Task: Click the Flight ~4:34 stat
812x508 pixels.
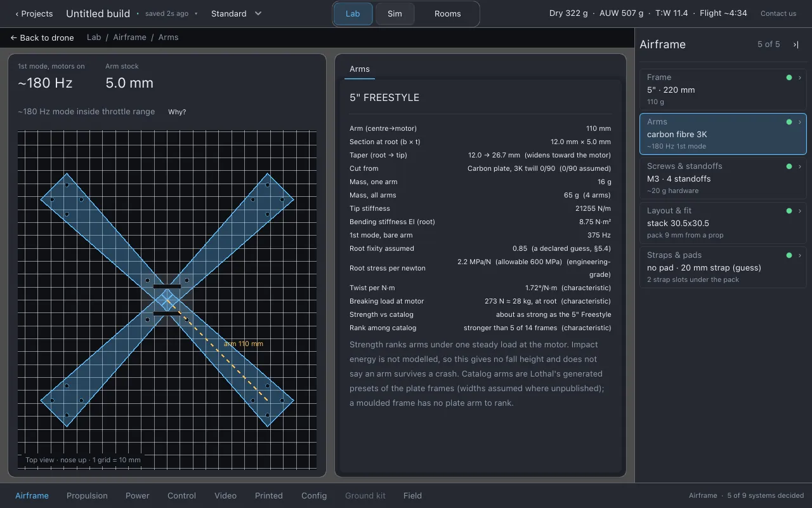Action: pos(723,13)
